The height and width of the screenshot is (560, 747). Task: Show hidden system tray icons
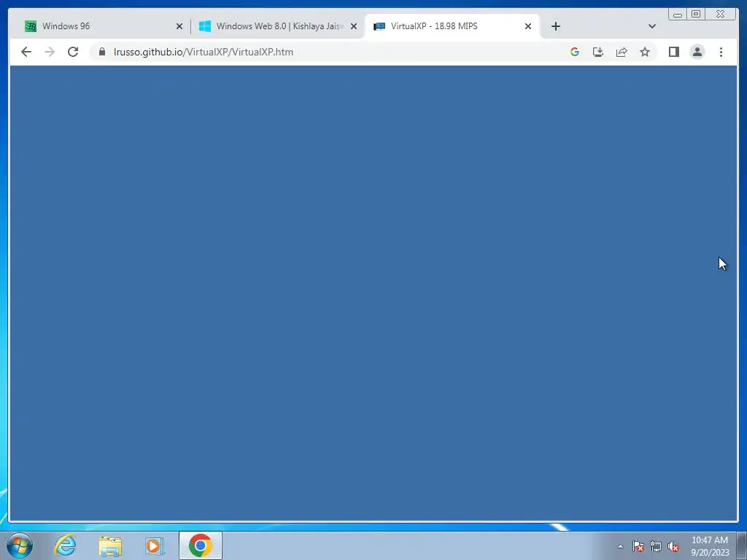620,546
